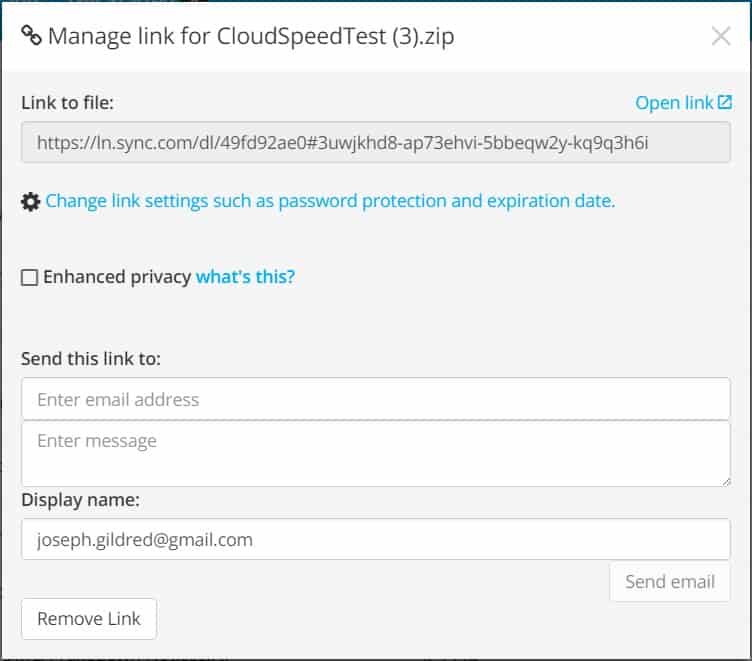Focus the Enter email address field
Viewport: 752px width, 661px height.
376,399
